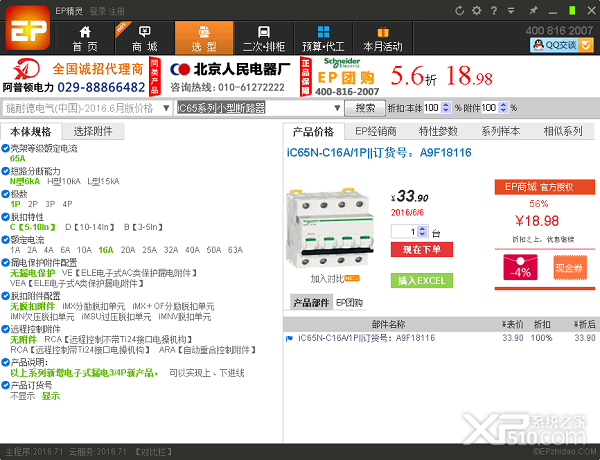Open 【对比栏】 in status bar

click(x=154, y=452)
